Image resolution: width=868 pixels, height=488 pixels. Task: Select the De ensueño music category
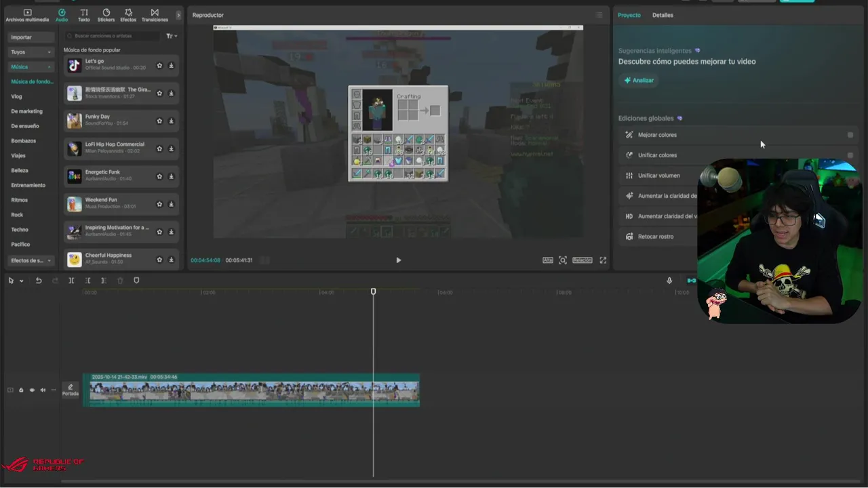pyautogui.click(x=25, y=126)
